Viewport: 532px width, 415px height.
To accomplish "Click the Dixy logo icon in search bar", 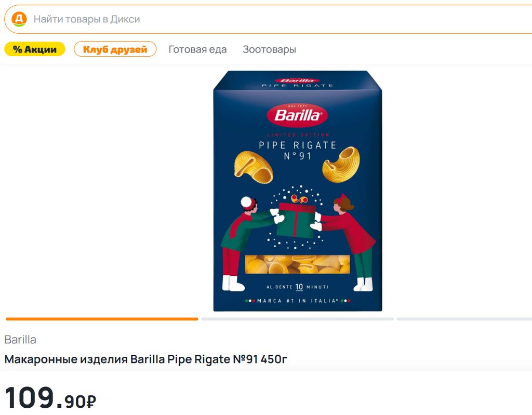I will click(x=19, y=19).
